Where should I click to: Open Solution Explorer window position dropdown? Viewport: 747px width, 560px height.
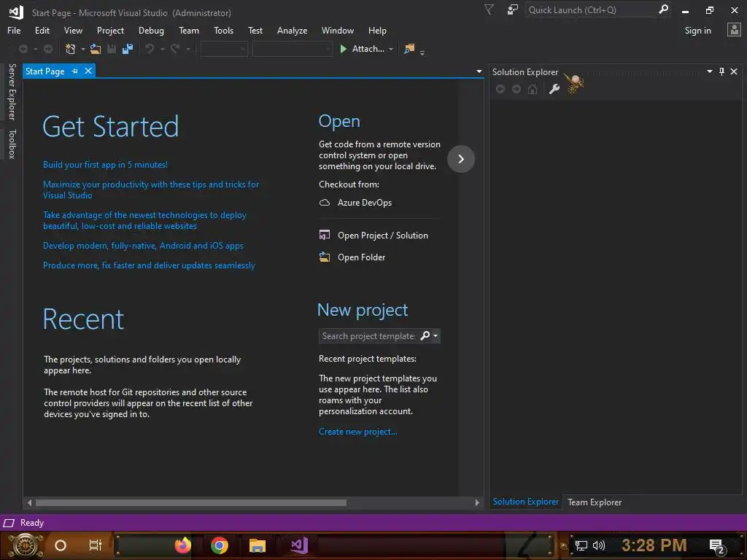click(x=709, y=71)
